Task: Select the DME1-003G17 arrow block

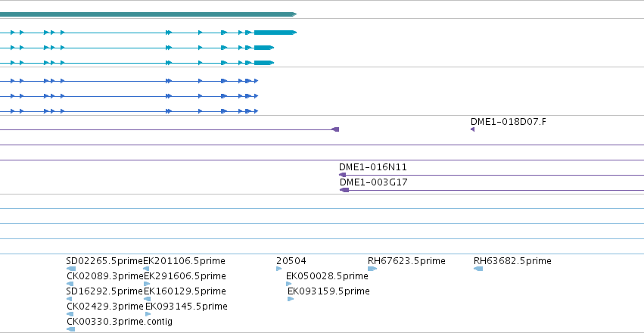Action: 344,190
